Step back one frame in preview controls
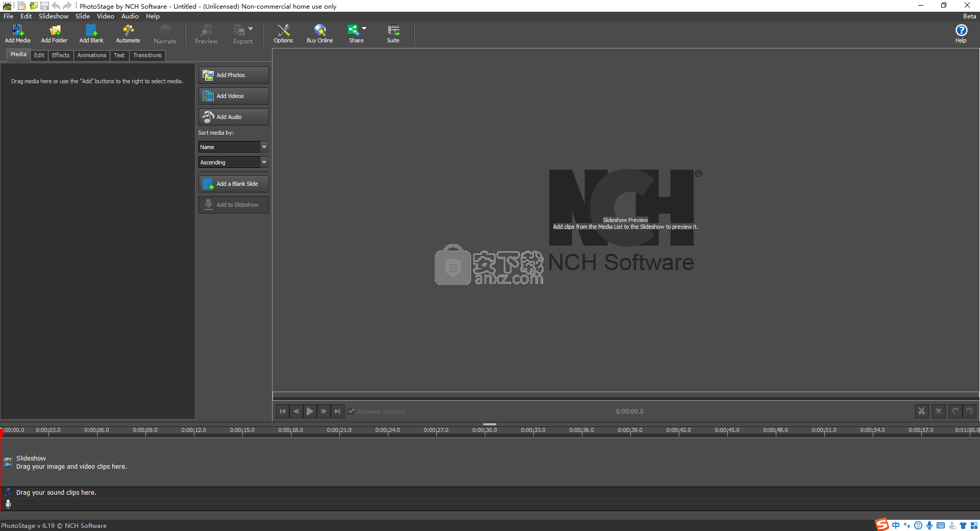This screenshot has height=531, width=980. 297,411
